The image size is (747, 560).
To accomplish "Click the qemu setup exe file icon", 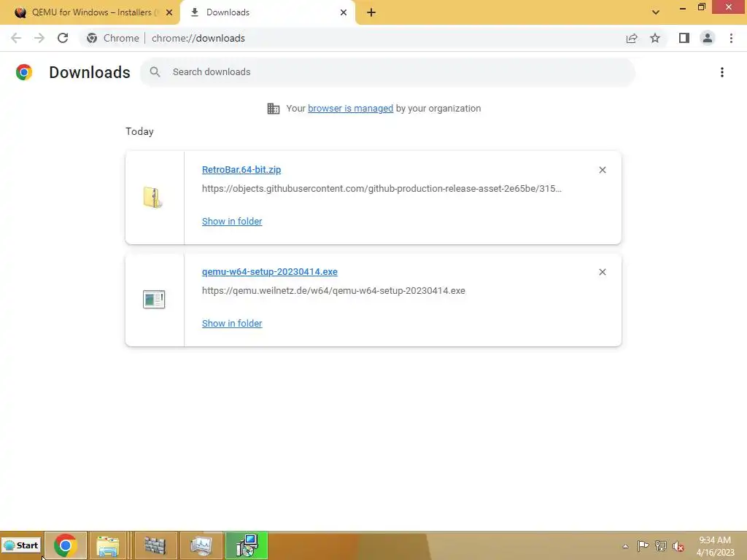I will pos(154,300).
